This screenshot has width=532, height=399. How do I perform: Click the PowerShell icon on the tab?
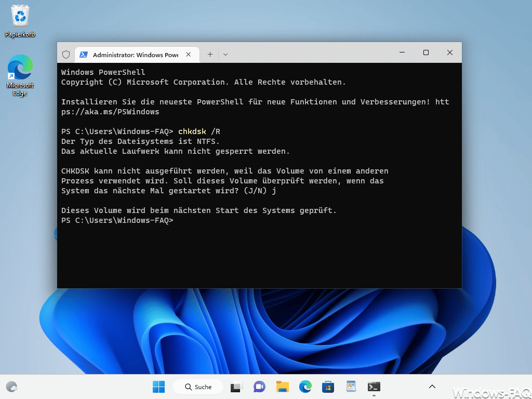click(x=84, y=55)
